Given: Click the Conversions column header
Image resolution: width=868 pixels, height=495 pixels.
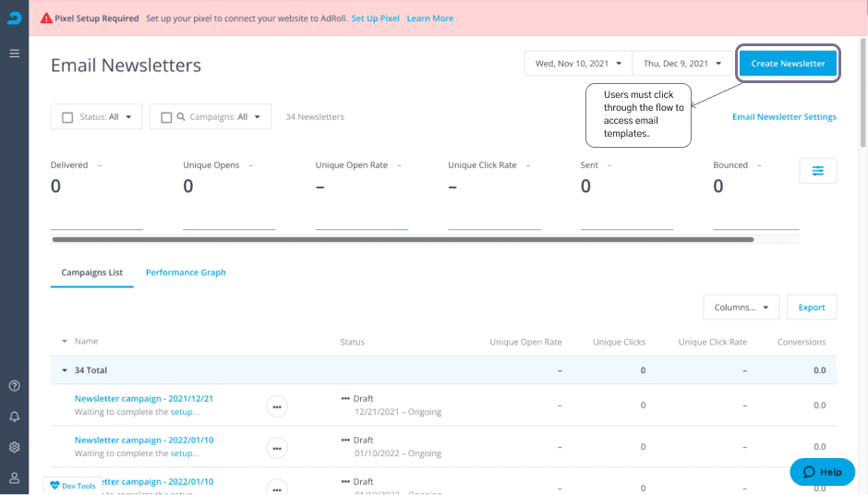Looking at the screenshot, I should coord(801,343).
